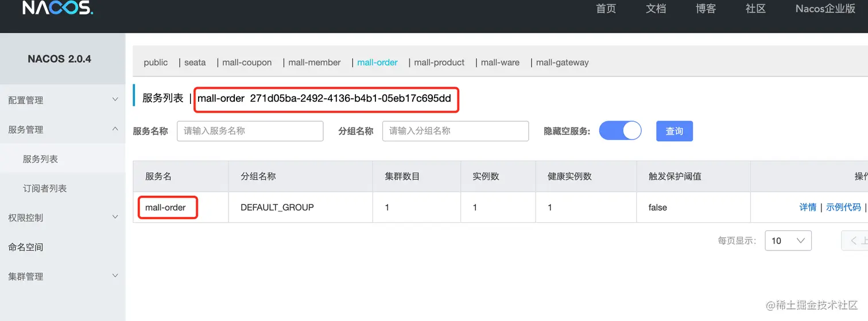The width and height of the screenshot is (868, 321).
Task: Open 服务列表 in sidebar
Action: tap(63, 159)
